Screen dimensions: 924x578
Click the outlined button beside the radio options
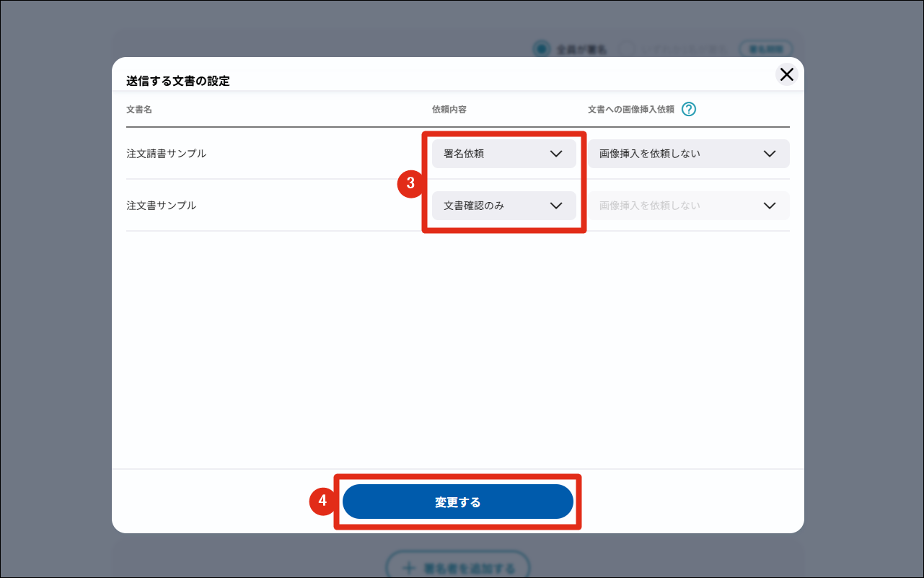pyautogui.click(x=766, y=49)
